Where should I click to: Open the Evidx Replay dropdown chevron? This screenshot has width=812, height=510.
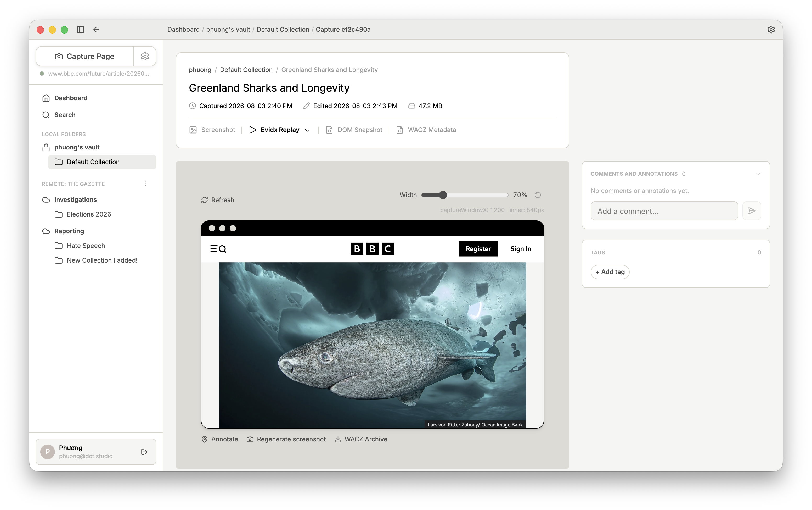click(x=307, y=130)
